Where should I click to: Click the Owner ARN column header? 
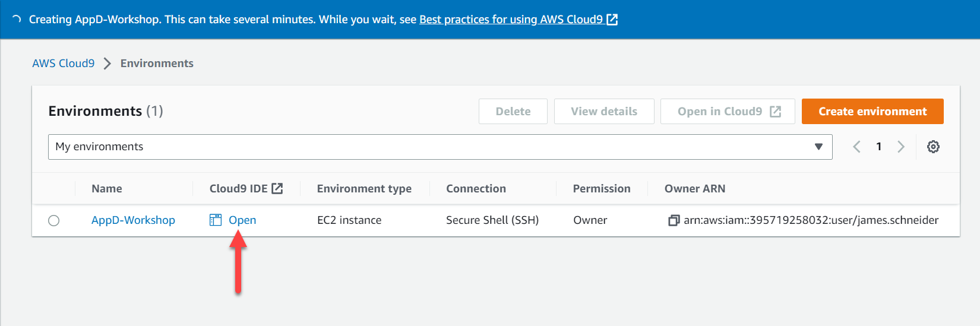click(x=695, y=189)
